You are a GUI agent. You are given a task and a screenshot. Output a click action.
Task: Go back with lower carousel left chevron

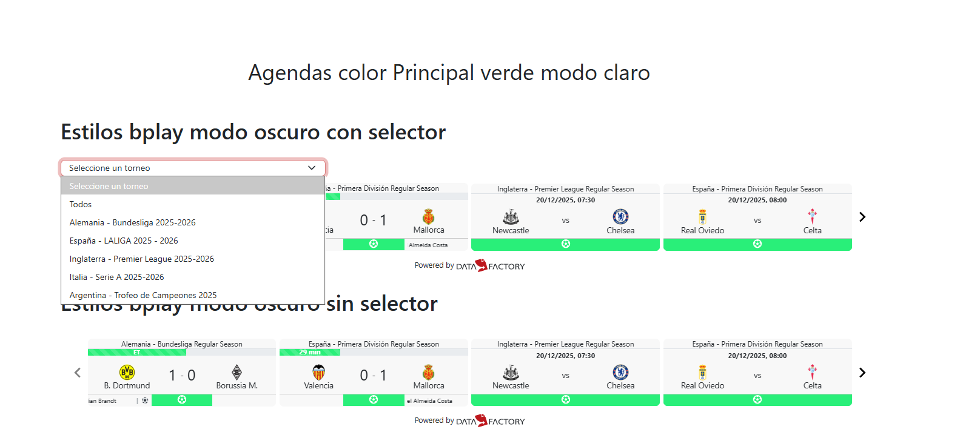(78, 373)
